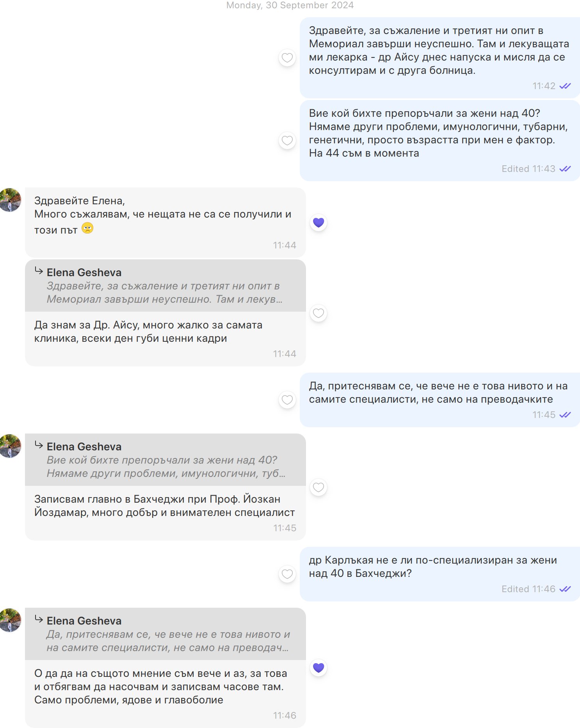Jump to quoted Да, притеснявам се message
The image size is (580, 728).
[165, 634]
